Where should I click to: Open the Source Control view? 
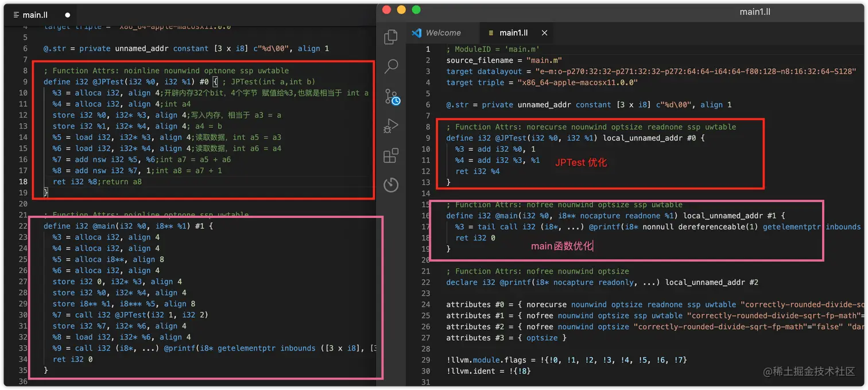click(392, 96)
